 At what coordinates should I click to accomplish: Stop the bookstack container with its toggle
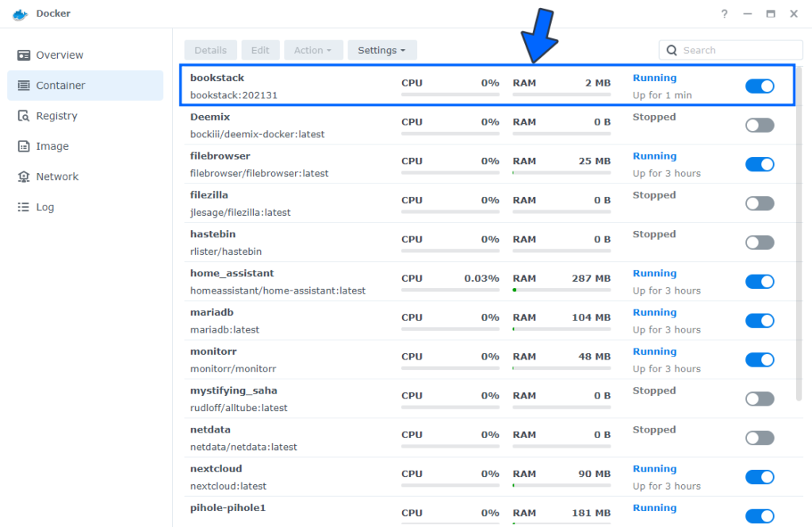[760, 86]
